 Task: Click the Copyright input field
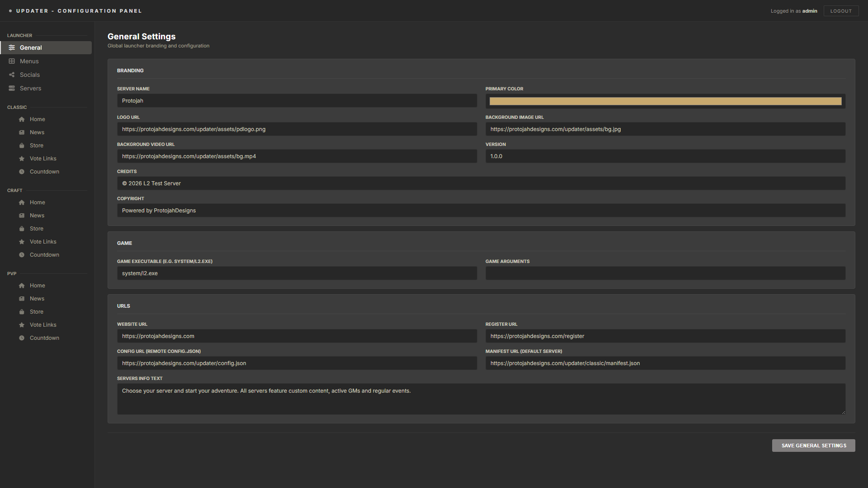point(481,211)
